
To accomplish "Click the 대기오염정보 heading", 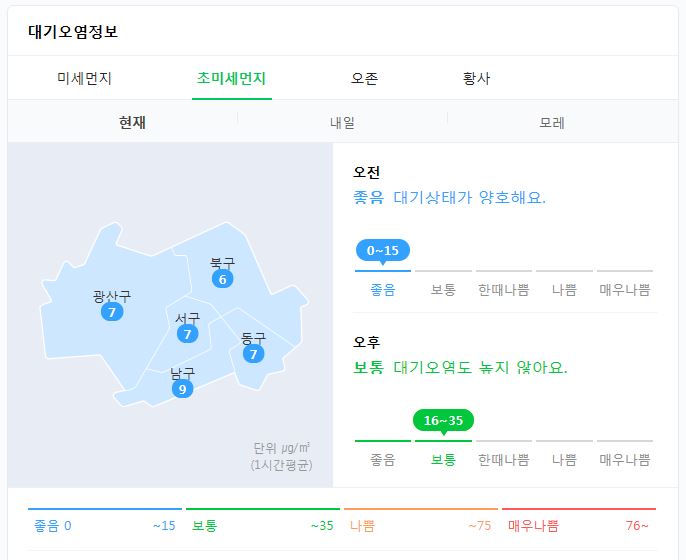I will point(73,32).
